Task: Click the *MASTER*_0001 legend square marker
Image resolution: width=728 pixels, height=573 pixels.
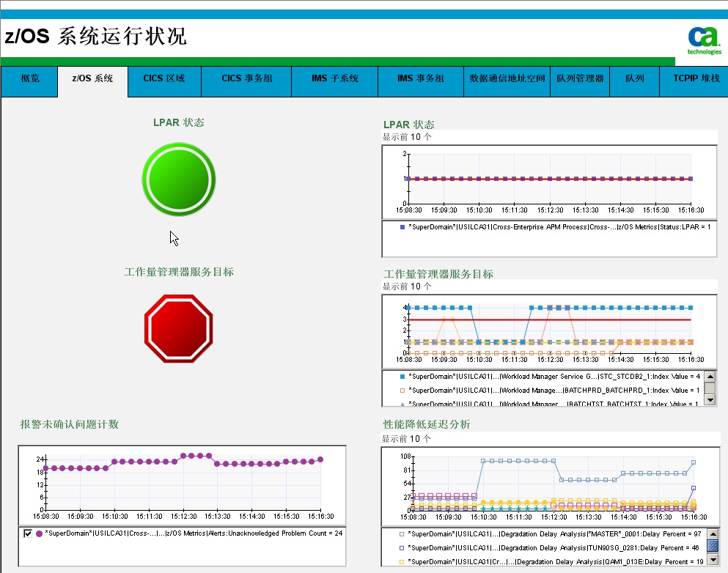Action: click(x=402, y=534)
